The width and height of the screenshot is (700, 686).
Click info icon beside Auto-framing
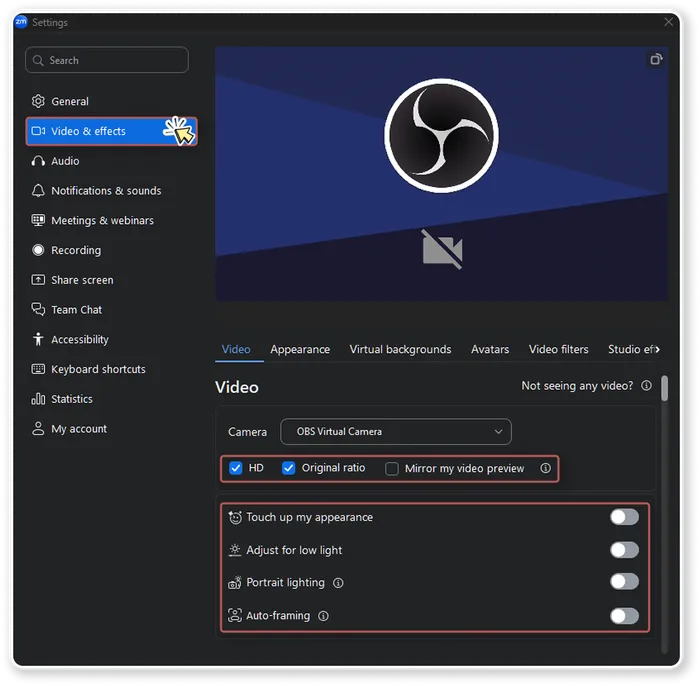pyautogui.click(x=323, y=616)
